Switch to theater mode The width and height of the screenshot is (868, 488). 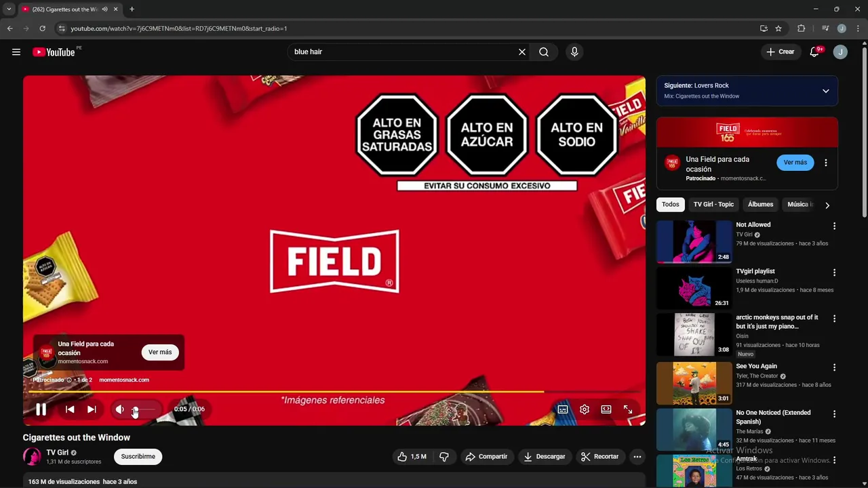606,409
